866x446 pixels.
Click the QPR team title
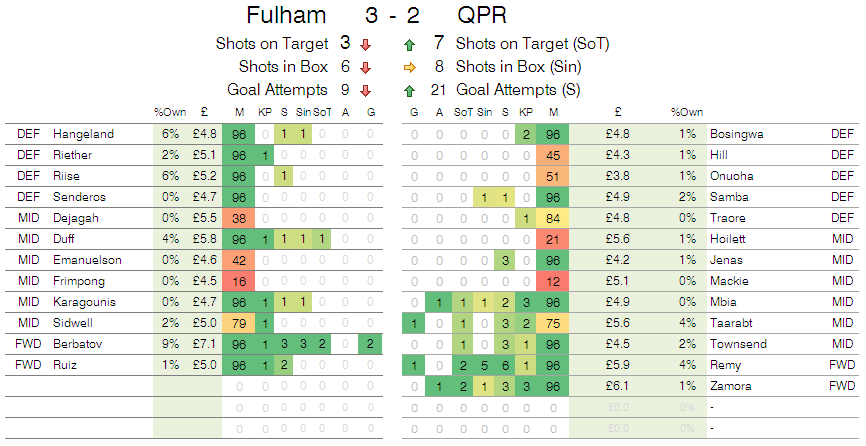(x=482, y=15)
